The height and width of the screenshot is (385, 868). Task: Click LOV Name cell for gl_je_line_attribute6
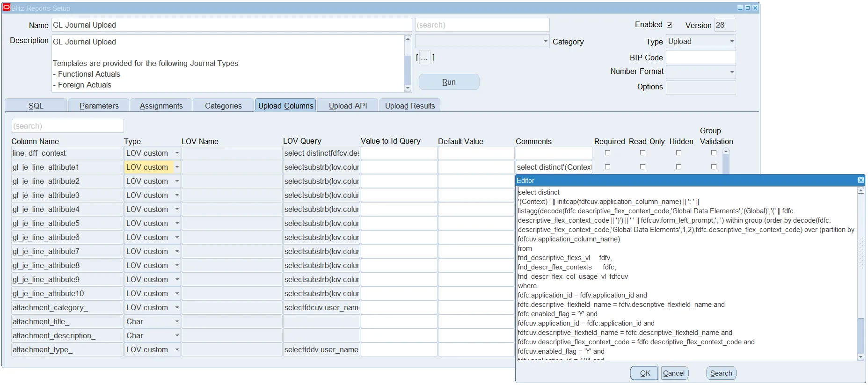(232, 237)
